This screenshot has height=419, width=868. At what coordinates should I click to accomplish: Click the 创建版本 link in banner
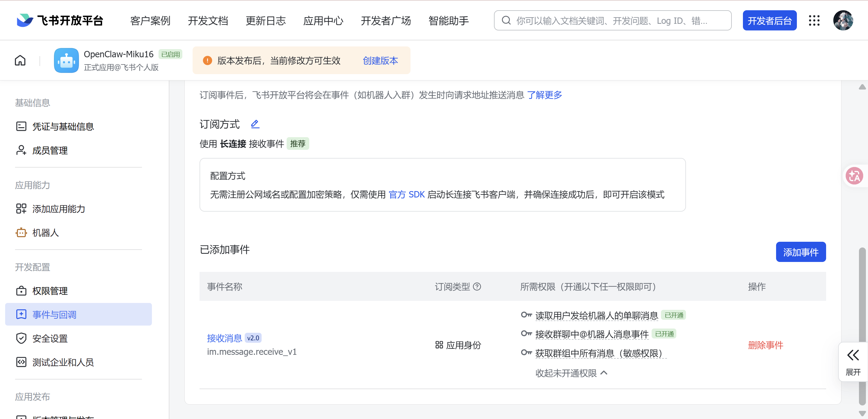(380, 60)
